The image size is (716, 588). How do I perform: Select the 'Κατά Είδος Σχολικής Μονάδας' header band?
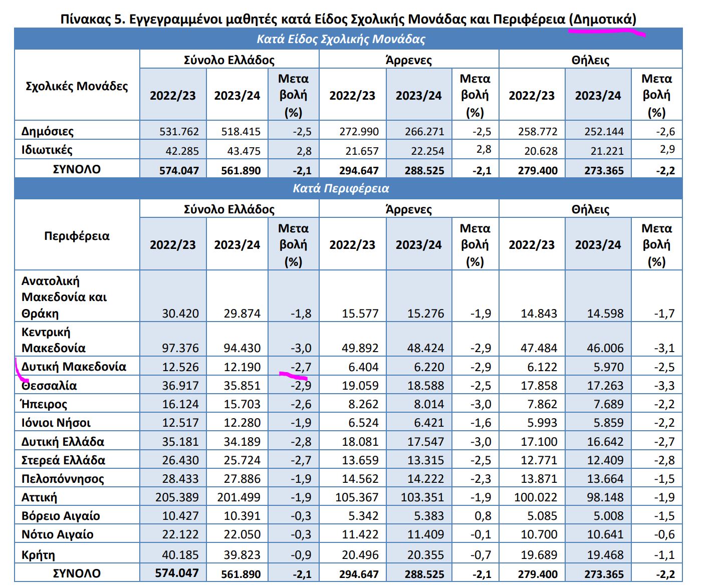[x=341, y=39]
